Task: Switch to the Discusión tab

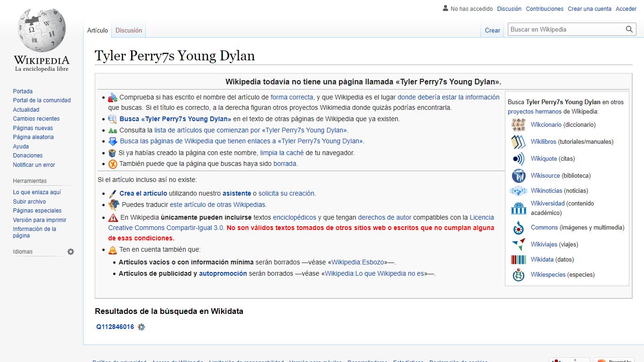Action: pos(129,30)
